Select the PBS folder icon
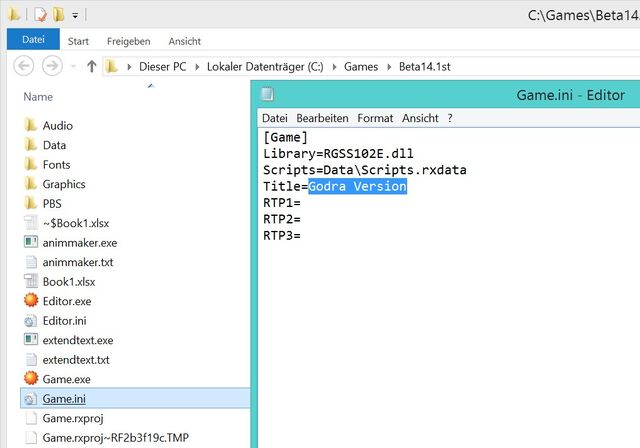This screenshot has width=640, height=448. tap(31, 203)
